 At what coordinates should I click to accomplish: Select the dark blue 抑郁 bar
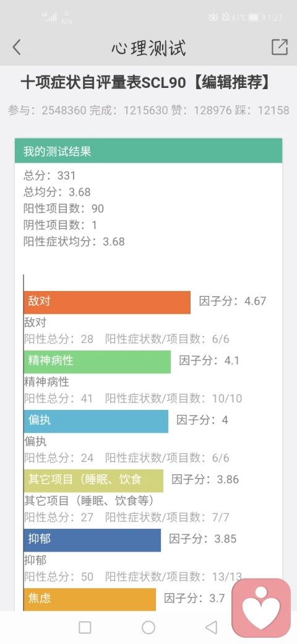click(92, 540)
